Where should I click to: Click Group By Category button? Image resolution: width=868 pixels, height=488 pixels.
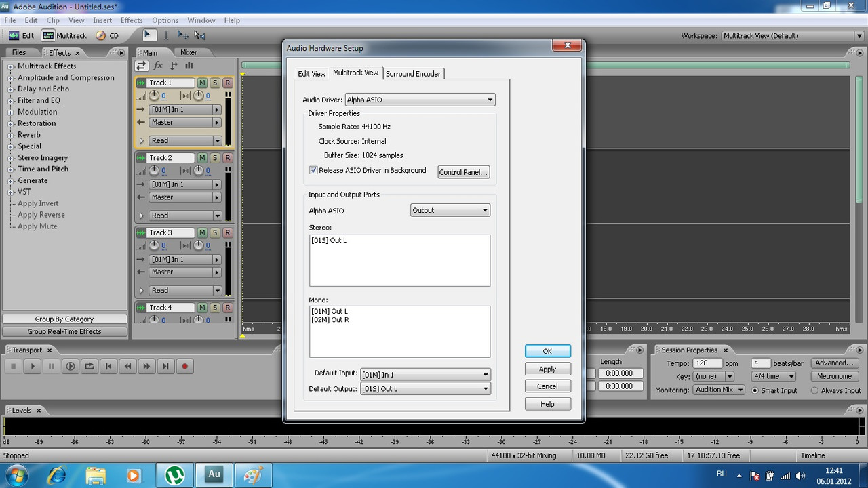coord(64,319)
